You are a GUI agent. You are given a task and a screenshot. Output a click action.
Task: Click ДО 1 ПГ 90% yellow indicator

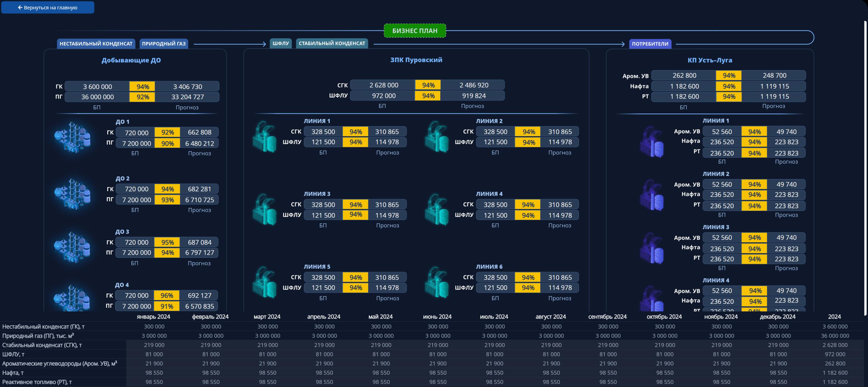tap(167, 143)
